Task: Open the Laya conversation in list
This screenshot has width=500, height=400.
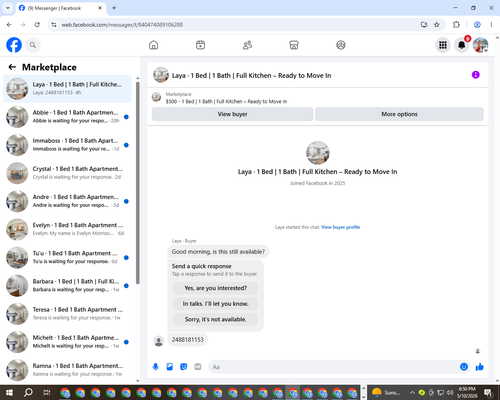Action: (x=67, y=89)
